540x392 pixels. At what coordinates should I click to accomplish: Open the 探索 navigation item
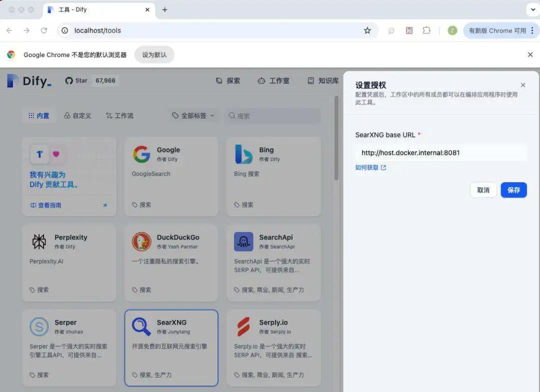tap(227, 80)
